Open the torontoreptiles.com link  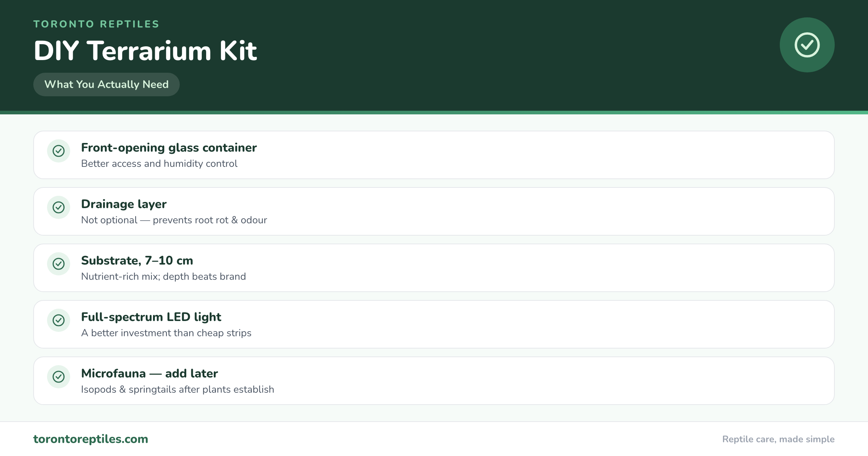(x=91, y=439)
